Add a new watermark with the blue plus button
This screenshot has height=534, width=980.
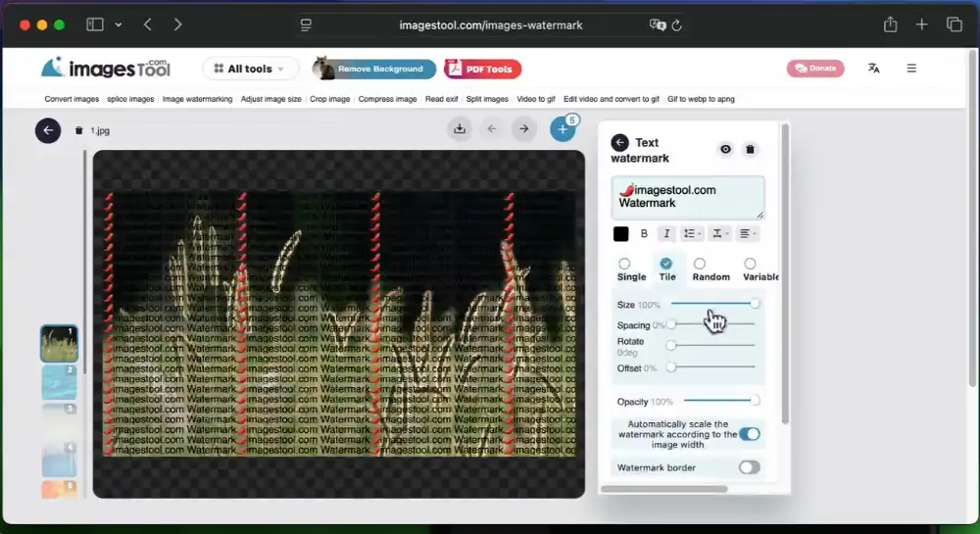pyautogui.click(x=563, y=129)
